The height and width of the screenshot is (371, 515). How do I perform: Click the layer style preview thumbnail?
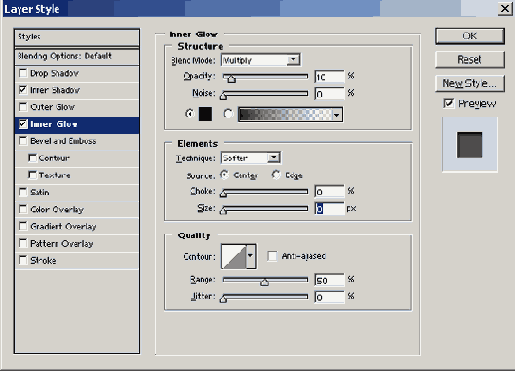point(470,145)
